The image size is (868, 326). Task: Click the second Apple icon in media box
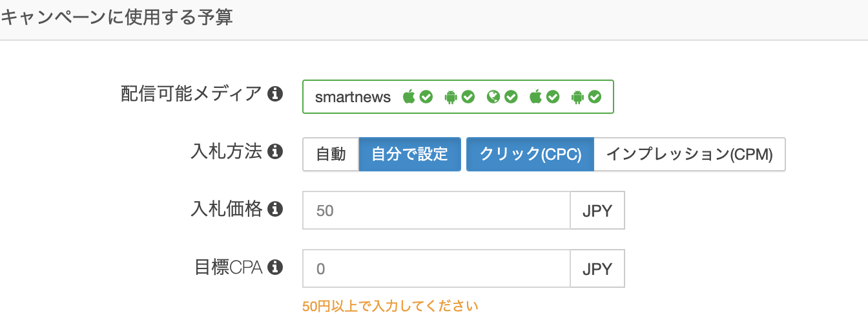[x=535, y=97]
